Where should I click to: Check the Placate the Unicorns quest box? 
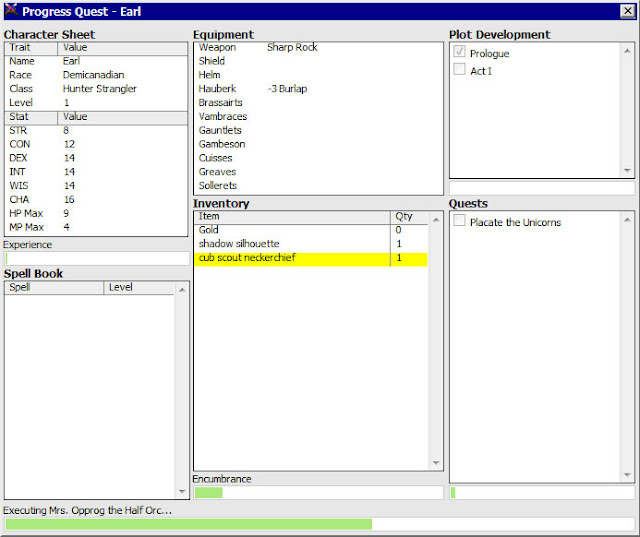pos(459,220)
